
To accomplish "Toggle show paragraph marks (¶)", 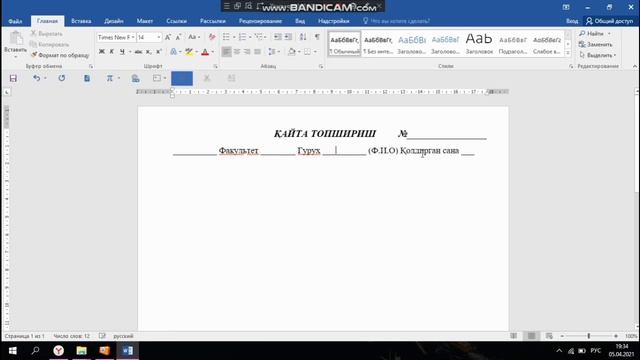I will point(317,37).
